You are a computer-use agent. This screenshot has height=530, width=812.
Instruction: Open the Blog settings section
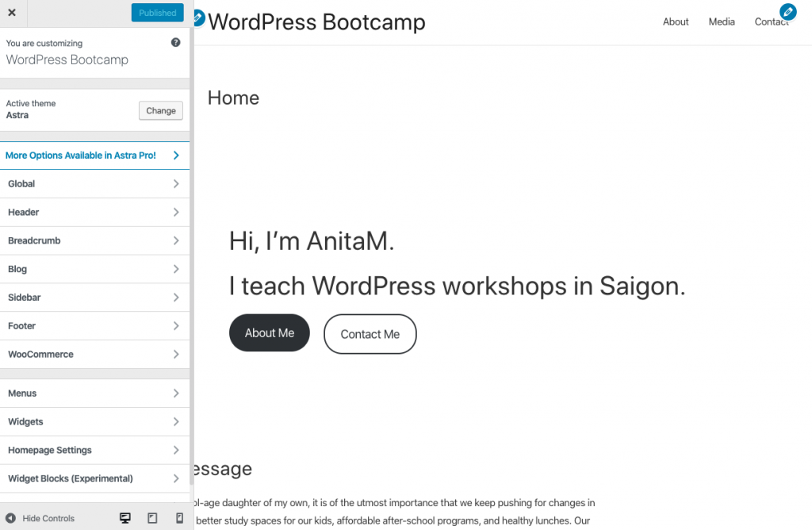click(95, 269)
